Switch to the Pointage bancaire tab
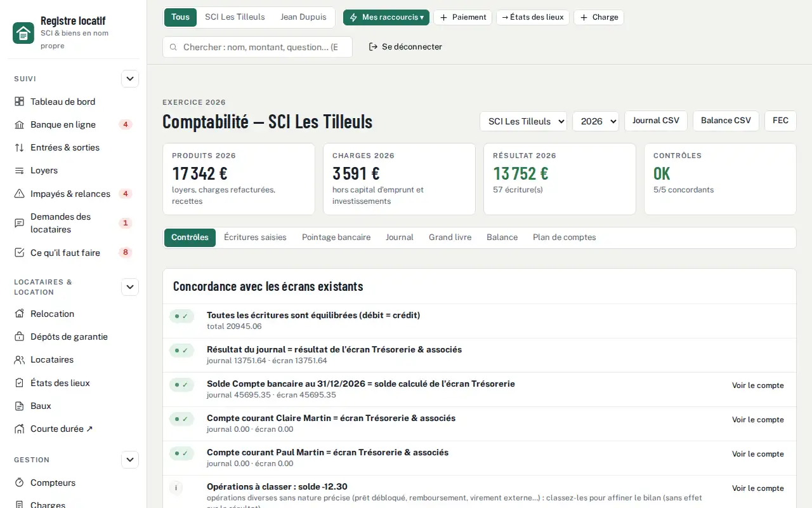812x508 pixels. [x=336, y=237]
